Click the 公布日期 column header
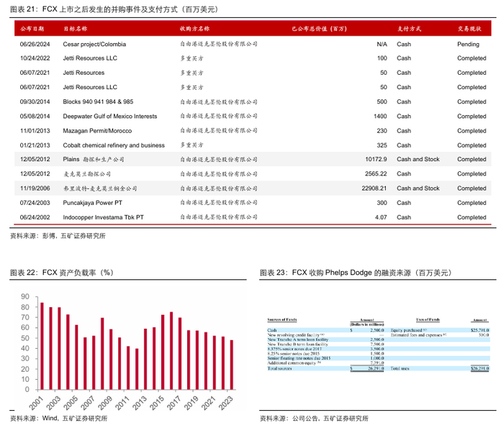Viewport: 504px width, 428px height. click(32, 28)
